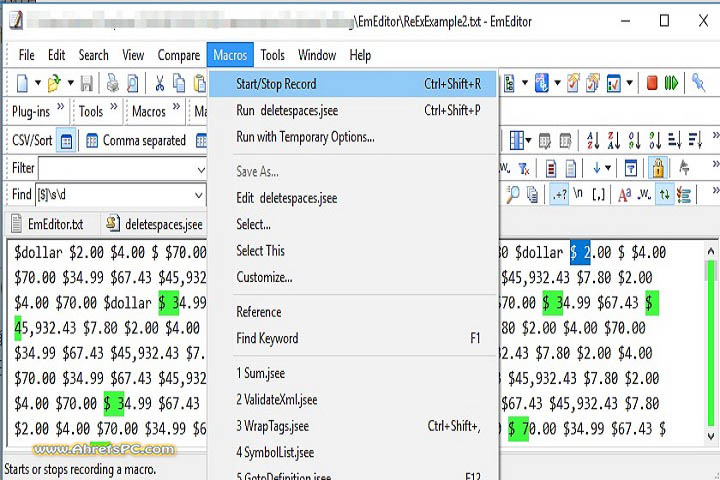
Task: Toggle whole word matching in the Find toolbar
Action: point(645,195)
